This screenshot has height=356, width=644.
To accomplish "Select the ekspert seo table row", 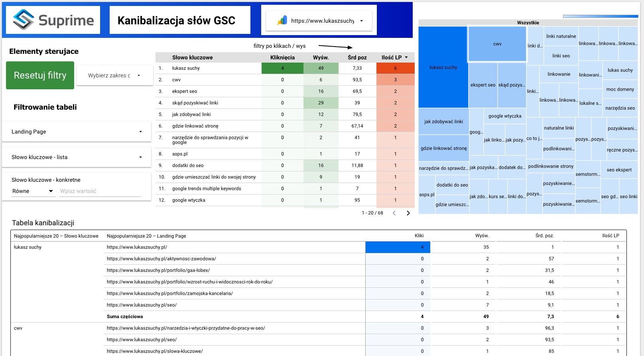I will coord(185,91).
